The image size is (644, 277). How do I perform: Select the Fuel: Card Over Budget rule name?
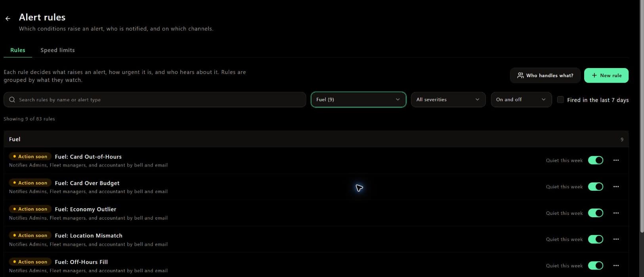point(87,183)
